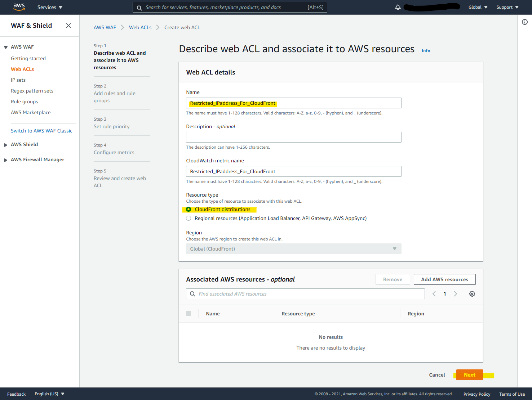The image size is (532, 400).
Task: Click the top services search bar
Action: coord(230,7)
